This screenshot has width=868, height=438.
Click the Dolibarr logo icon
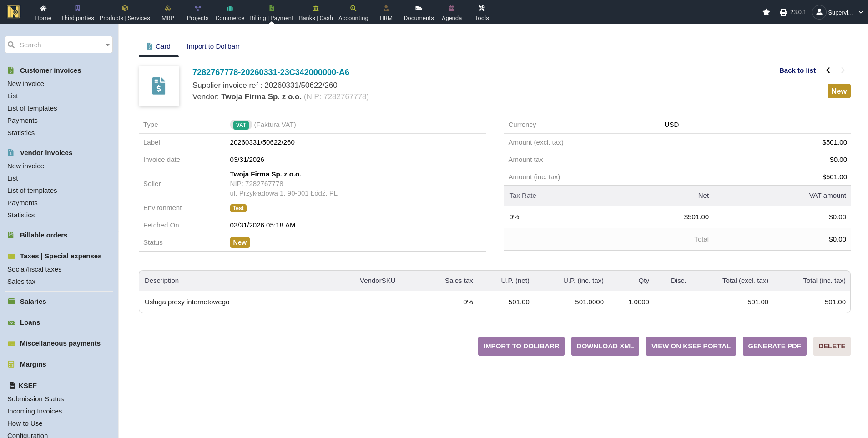click(x=14, y=12)
